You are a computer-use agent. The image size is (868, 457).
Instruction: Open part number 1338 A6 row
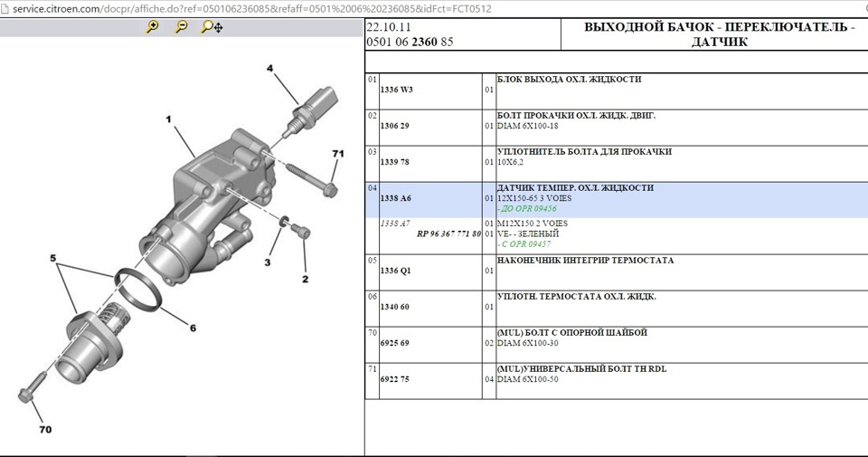616,199
